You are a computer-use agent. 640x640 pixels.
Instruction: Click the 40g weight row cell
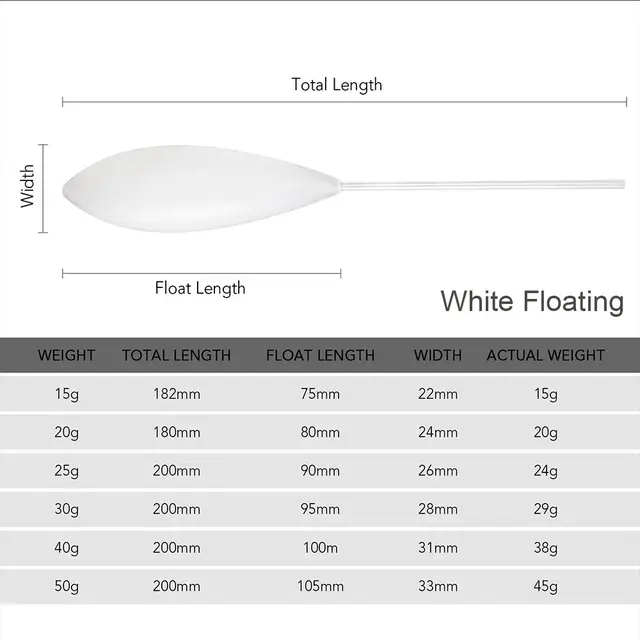(67, 548)
